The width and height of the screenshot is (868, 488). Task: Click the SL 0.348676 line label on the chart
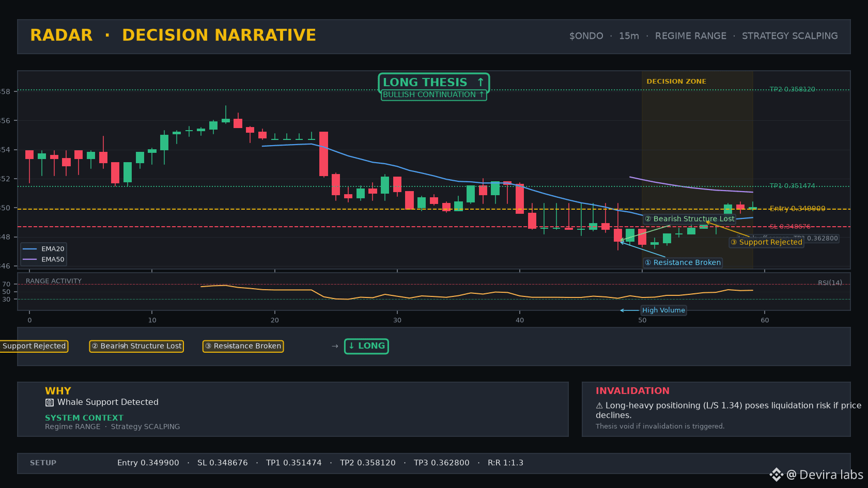click(790, 227)
